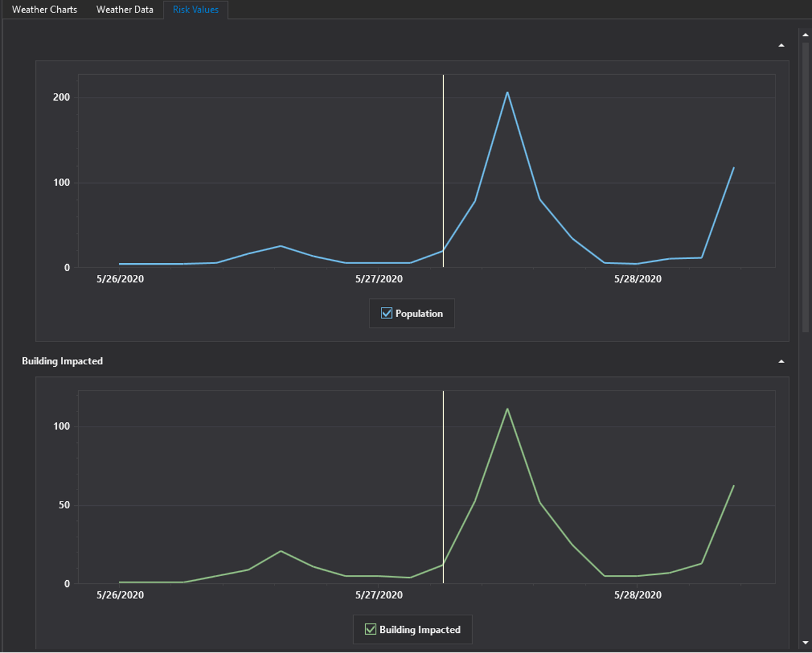Screen dimensions: 812x653
Task: Uncheck the Population series checkbox
Action: pos(386,313)
